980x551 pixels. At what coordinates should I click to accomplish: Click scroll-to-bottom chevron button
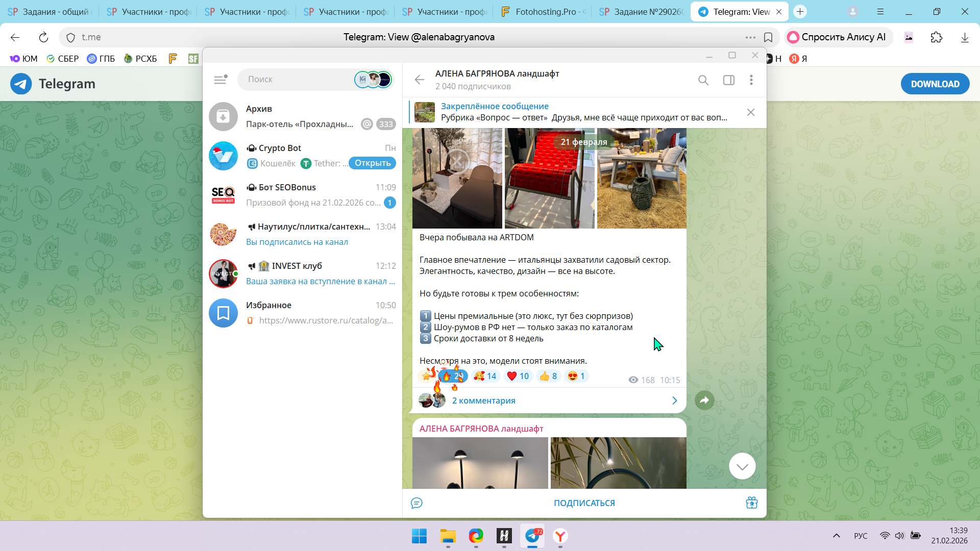(742, 466)
